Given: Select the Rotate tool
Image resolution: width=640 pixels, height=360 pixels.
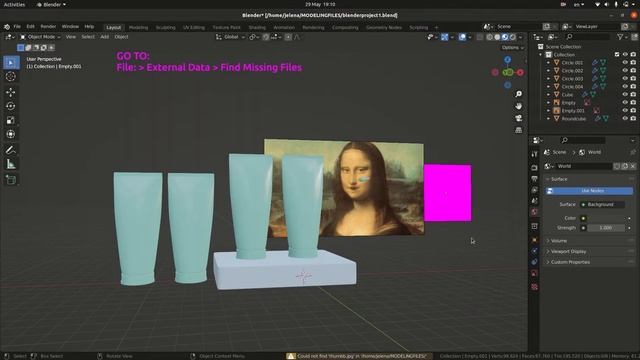Looking at the screenshot, I should (x=11, y=106).
